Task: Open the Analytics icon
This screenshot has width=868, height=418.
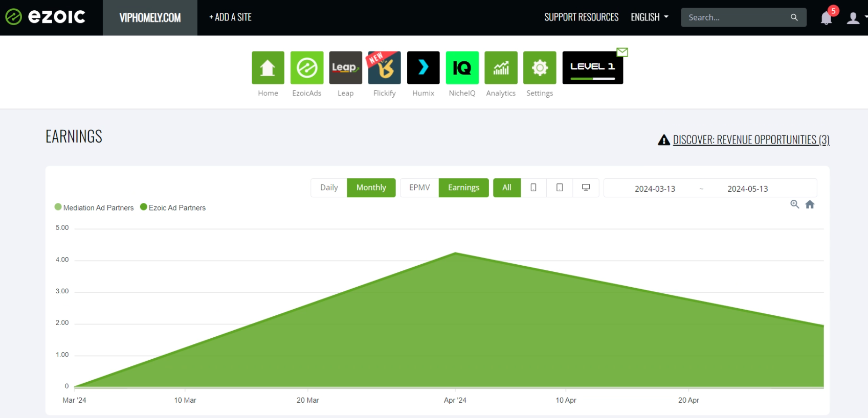Action: coord(501,67)
